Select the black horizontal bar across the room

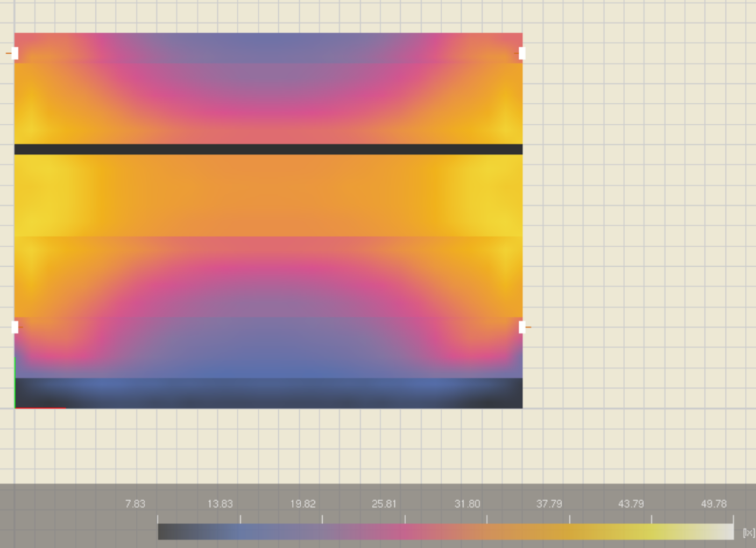pyautogui.click(x=268, y=149)
